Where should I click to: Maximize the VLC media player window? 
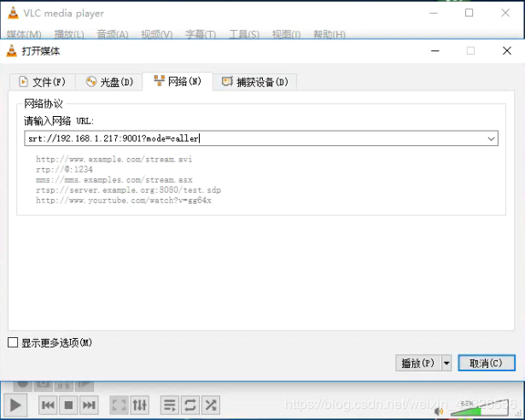pos(469,13)
